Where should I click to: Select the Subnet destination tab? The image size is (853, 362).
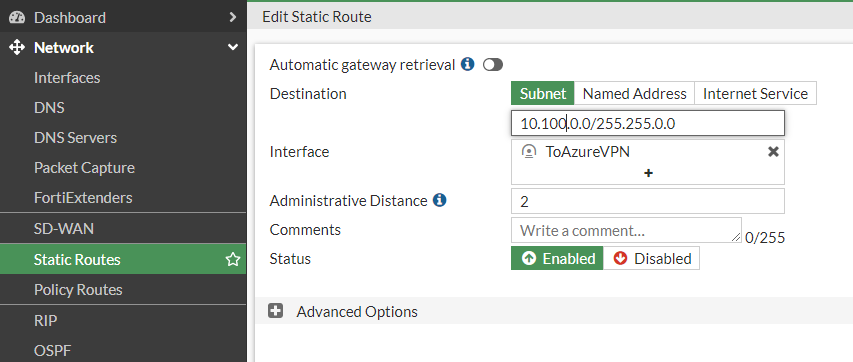tap(542, 94)
